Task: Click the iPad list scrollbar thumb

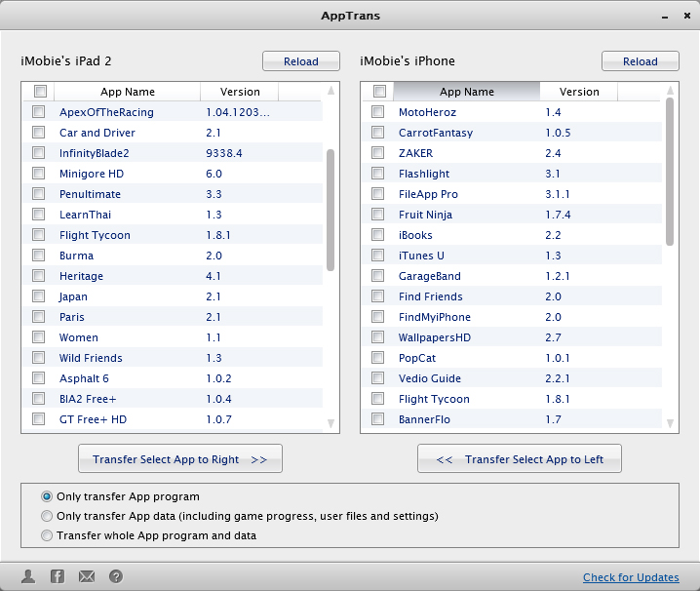Action: (331, 210)
